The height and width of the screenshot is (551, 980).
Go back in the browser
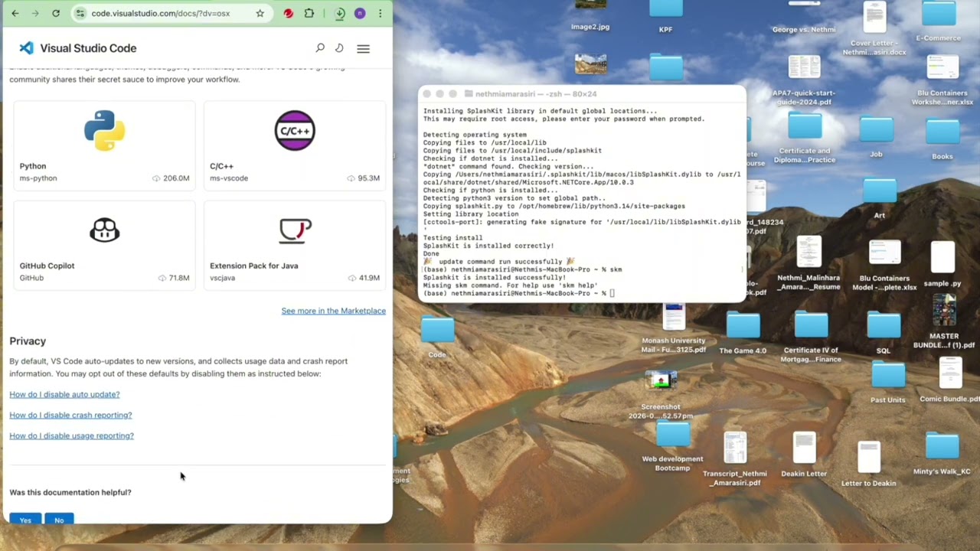(15, 13)
